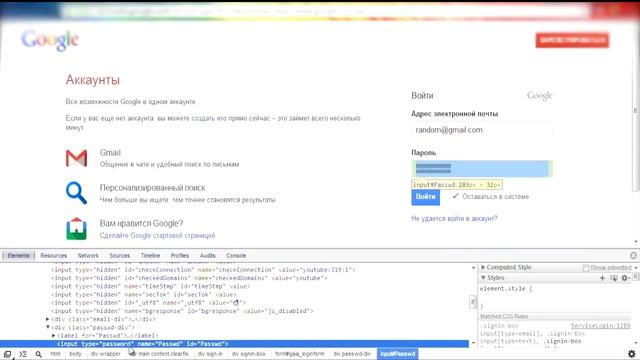Select the _utf8 hidden input line
Image resolution: width=640 pixels, height=360 pixels.
[x=149, y=302]
